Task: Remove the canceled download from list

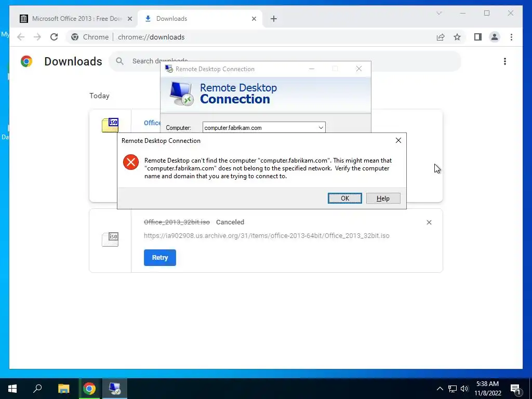Action: point(429,222)
